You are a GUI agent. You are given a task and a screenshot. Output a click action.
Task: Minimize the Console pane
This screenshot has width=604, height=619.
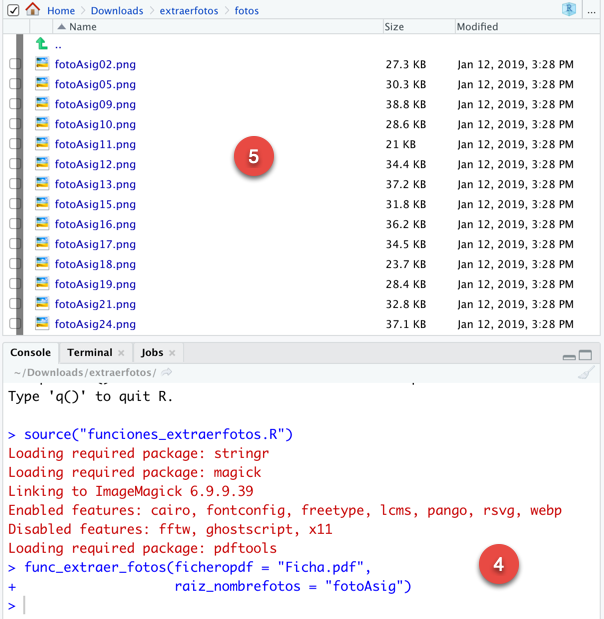[569, 356]
